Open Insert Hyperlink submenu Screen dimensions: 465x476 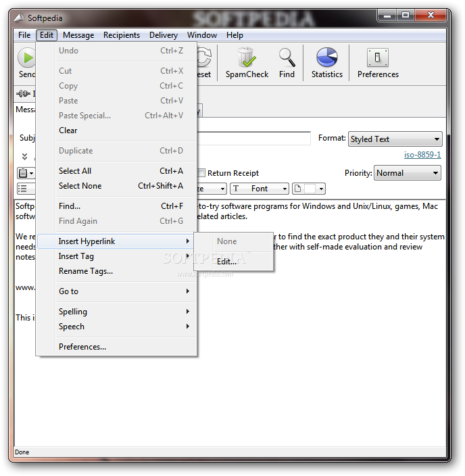116,241
